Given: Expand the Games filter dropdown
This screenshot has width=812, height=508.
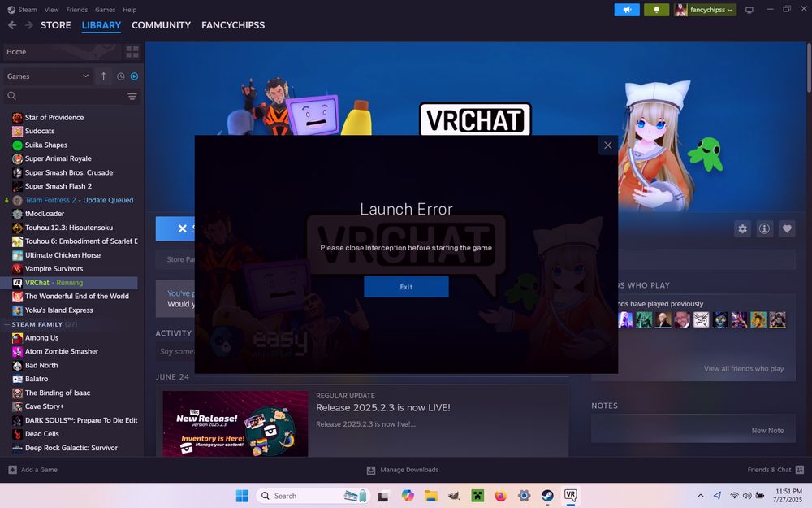Looking at the screenshot, I should (x=48, y=76).
